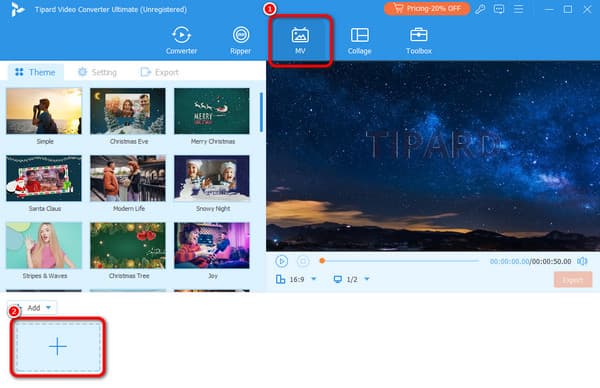Open the Collage module
This screenshot has width=600, height=388.
(359, 40)
